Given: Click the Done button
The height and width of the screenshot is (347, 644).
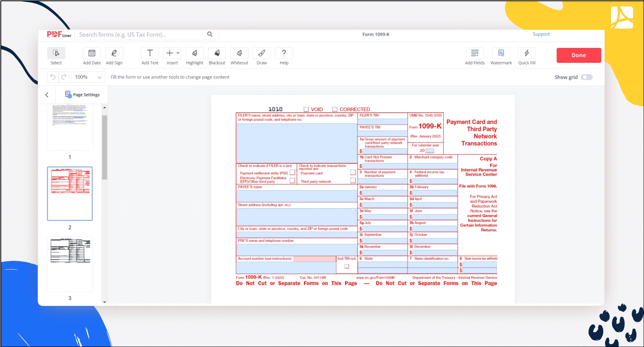Looking at the screenshot, I should pyautogui.click(x=579, y=55).
